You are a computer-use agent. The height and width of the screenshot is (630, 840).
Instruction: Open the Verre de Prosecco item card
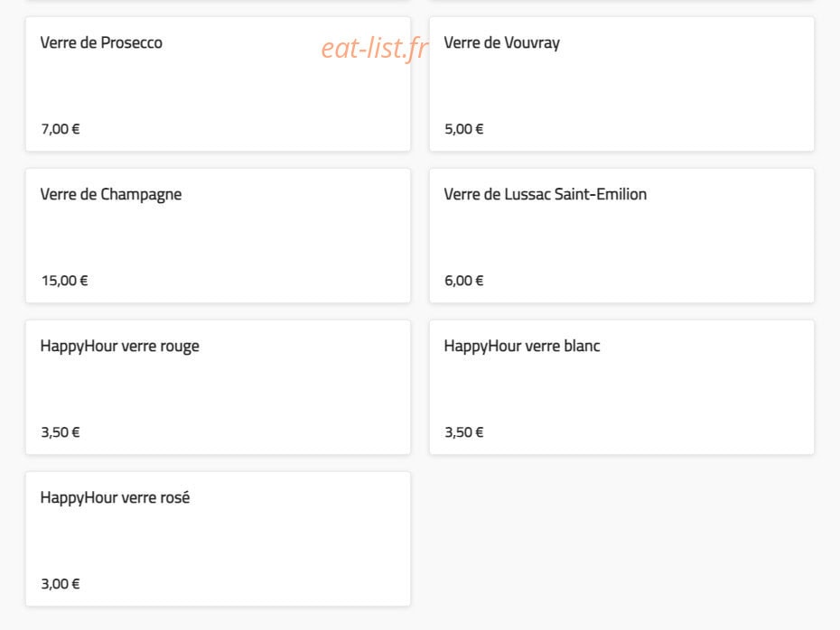point(218,84)
